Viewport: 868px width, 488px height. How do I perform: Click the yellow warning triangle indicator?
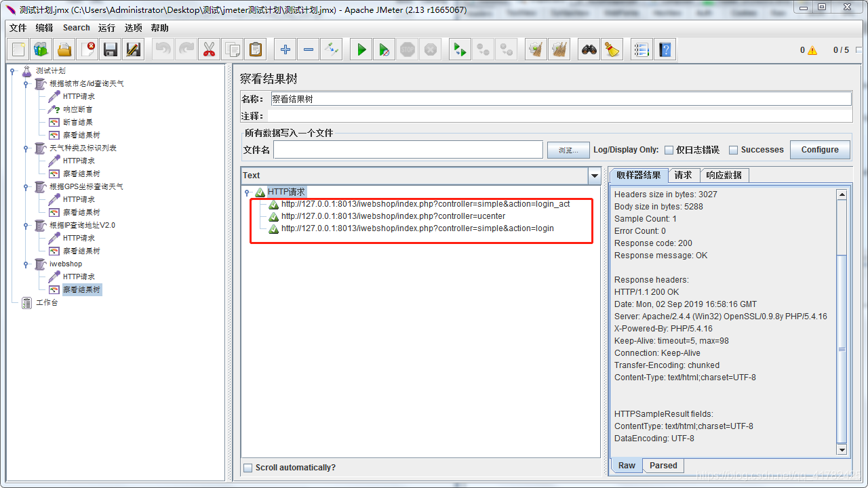tap(812, 50)
